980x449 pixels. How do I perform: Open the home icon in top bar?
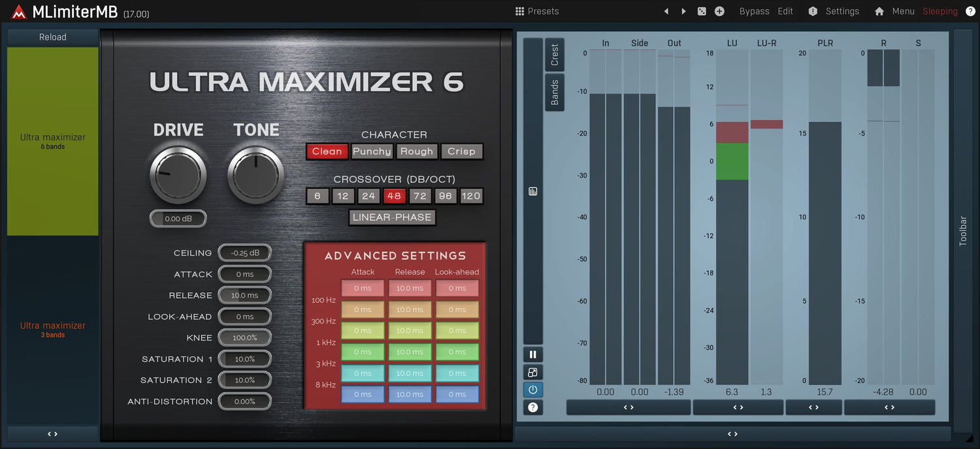tap(879, 11)
